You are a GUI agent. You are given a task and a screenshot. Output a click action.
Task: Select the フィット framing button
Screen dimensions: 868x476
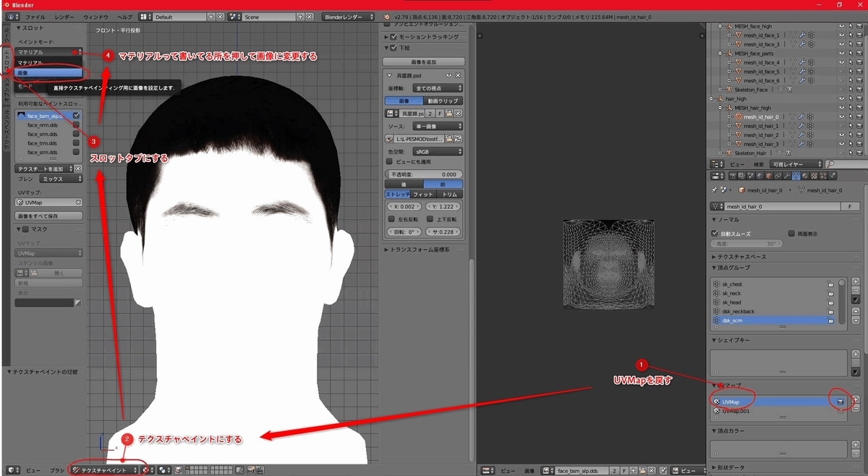423,195
